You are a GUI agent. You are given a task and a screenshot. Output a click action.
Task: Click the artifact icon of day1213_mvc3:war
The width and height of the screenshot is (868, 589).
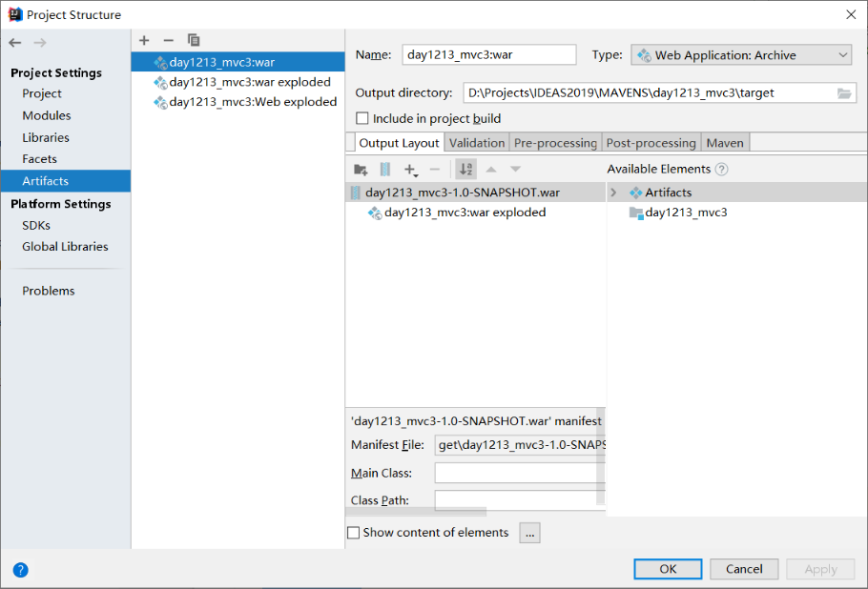coord(160,63)
